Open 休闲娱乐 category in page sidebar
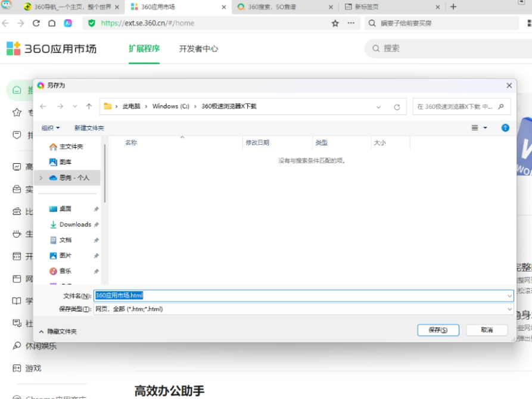 point(35,346)
